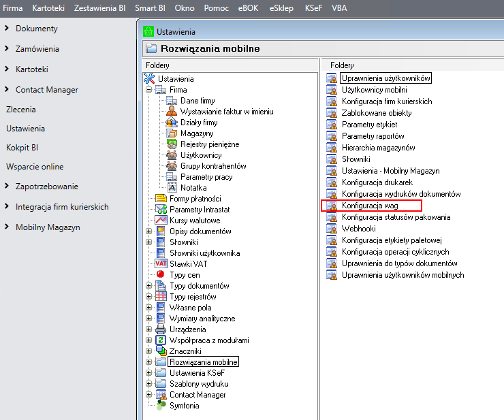The height and width of the screenshot is (420, 504).
Task: Select Użytkownicy mobilni in folder list
Action: tap(375, 90)
